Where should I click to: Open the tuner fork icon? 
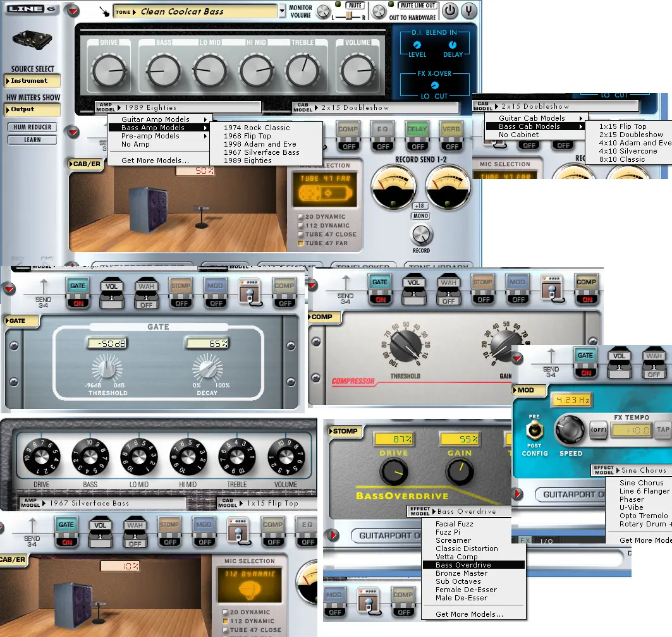click(x=468, y=11)
